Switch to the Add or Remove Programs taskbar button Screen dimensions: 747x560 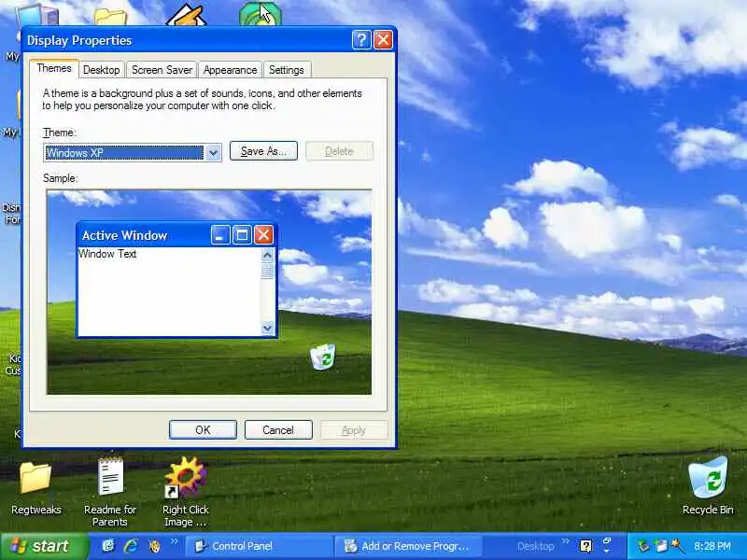click(x=409, y=546)
